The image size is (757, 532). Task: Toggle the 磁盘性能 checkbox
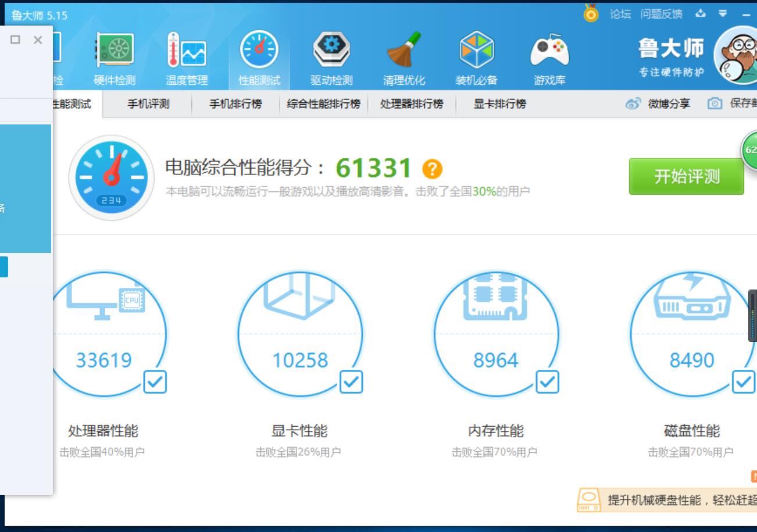tap(743, 382)
